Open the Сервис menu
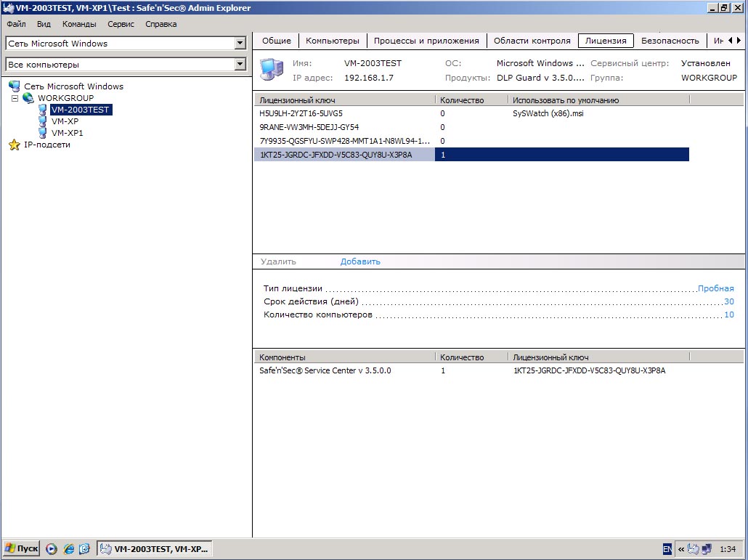This screenshot has width=748, height=560. click(121, 24)
